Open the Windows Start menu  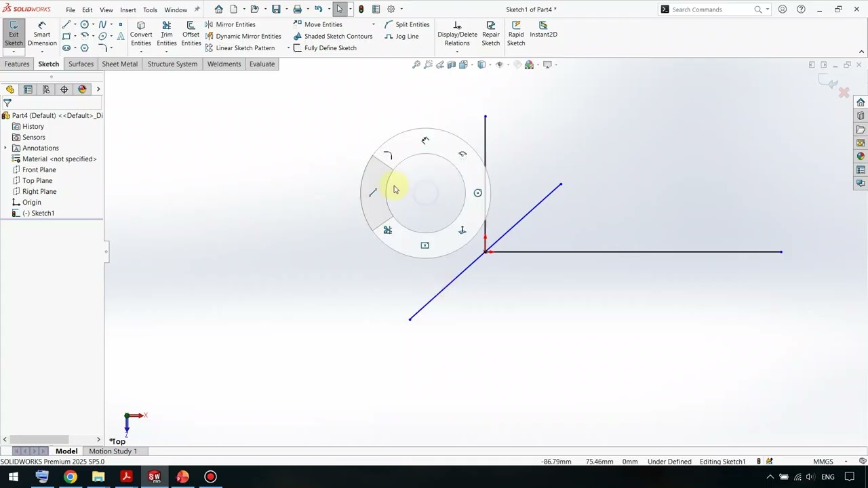click(14, 477)
